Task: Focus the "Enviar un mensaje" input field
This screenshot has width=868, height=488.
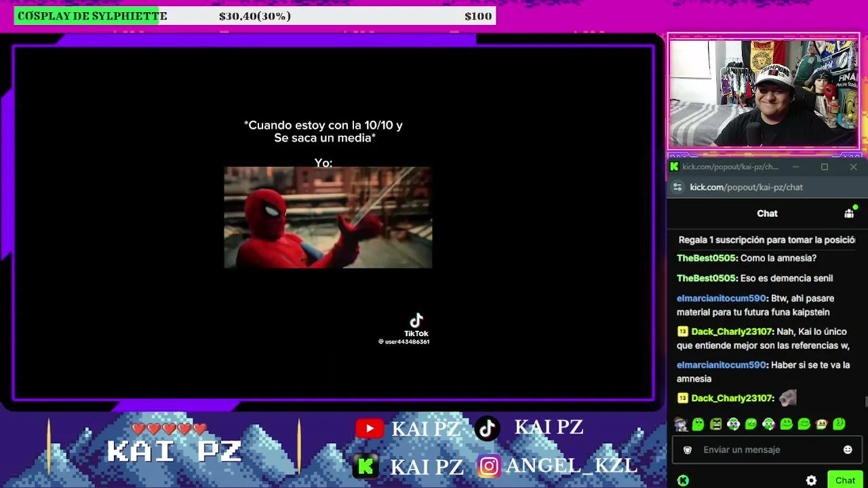Action: 766,450
